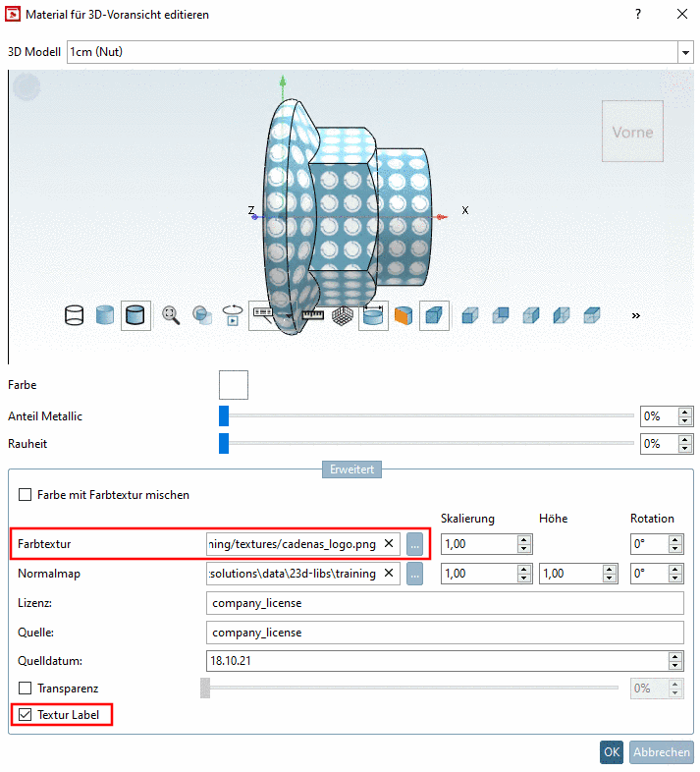Decrease Normalmap Rotation value
Screen dimensions: 700x772
[x=675, y=578]
